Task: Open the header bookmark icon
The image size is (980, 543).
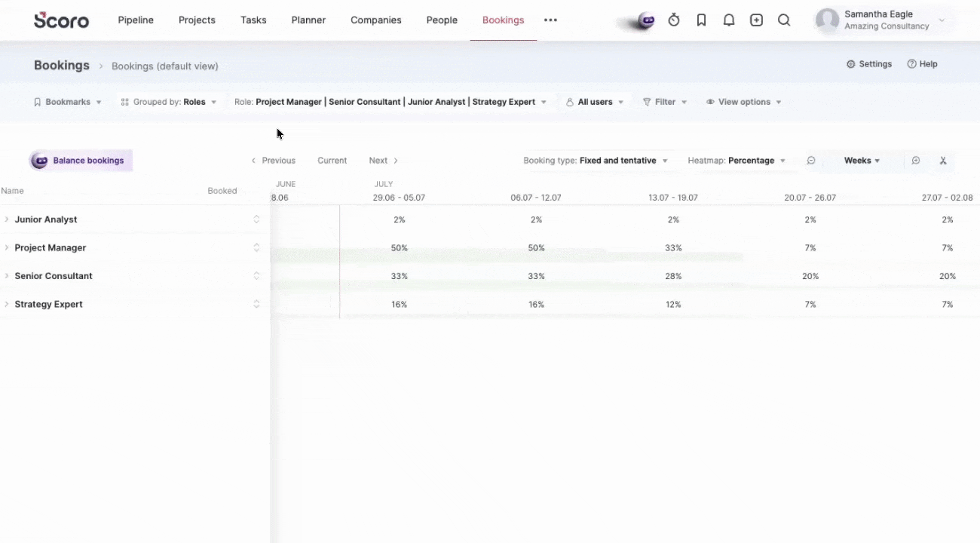Action: tap(701, 20)
